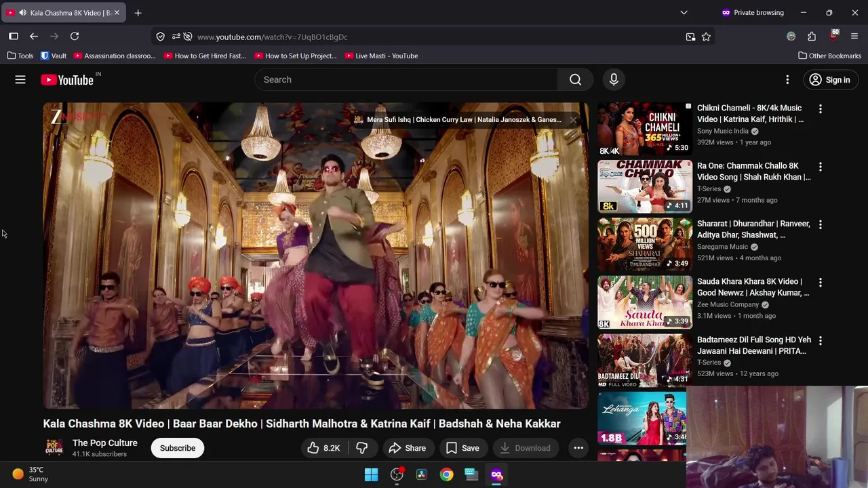
Task: Open options for Chikni Chameli suggestion
Action: pos(820,108)
